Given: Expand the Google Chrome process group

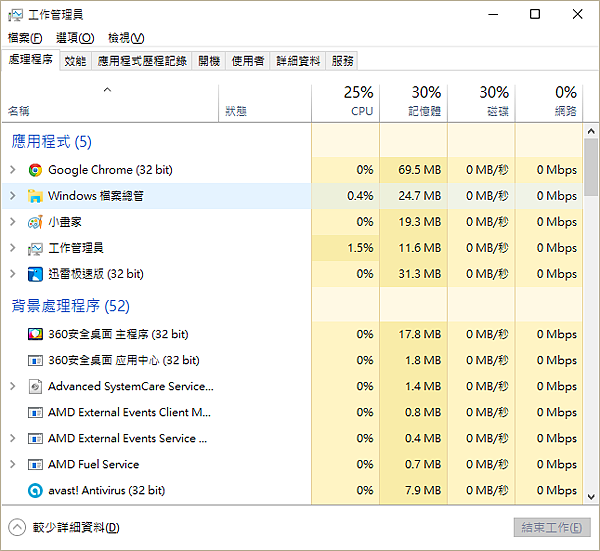Looking at the screenshot, I should coord(12,170).
